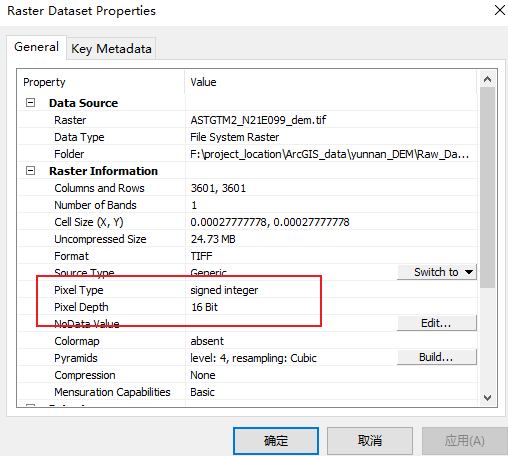Select the Compression None value
The height and width of the screenshot is (456, 508).
[x=203, y=375]
